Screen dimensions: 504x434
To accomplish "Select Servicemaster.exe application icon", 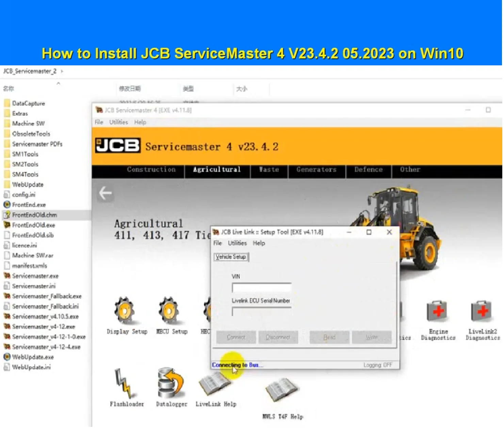I will (7, 276).
